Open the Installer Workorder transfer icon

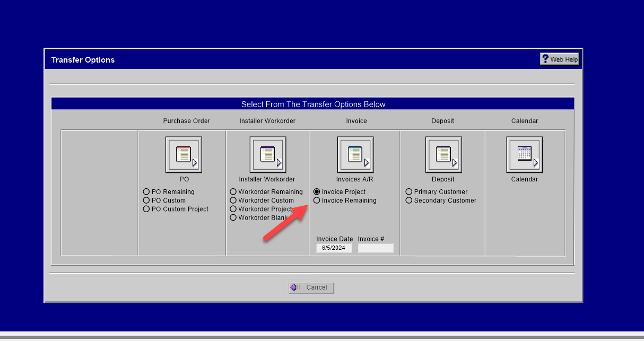[x=267, y=155]
